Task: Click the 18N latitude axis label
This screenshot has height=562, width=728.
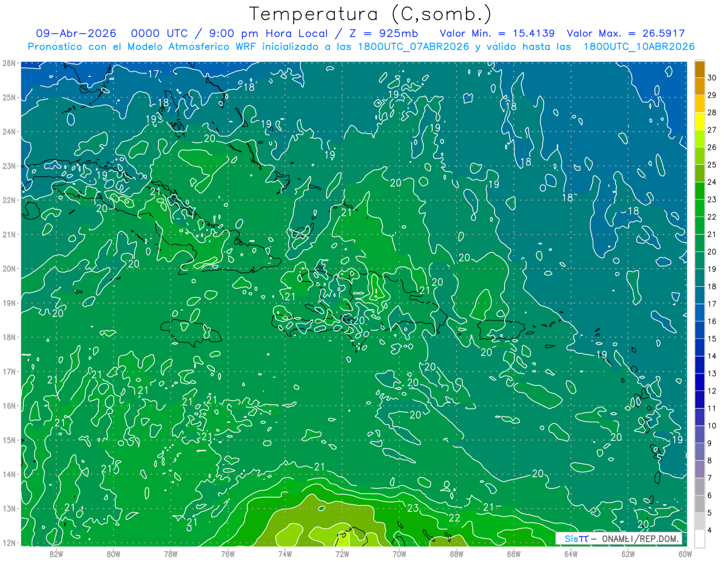Action: (8, 337)
